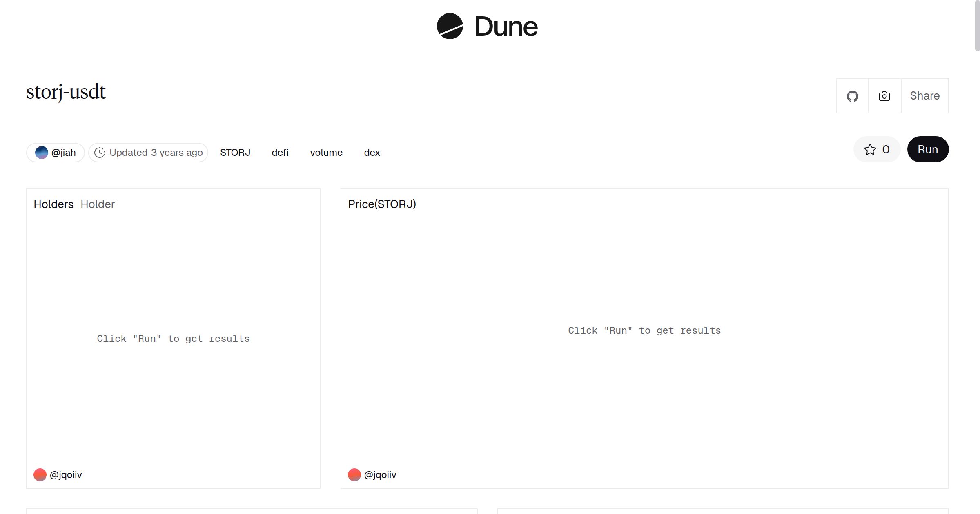
Task: Open @jqoiiv profile under Price(STORJ) panel
Action: pyautogui.click(x=380, y=475)
